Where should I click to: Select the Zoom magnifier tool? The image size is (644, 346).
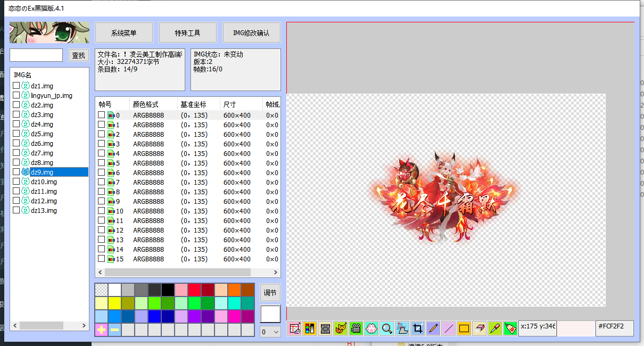tap(387, 328)
